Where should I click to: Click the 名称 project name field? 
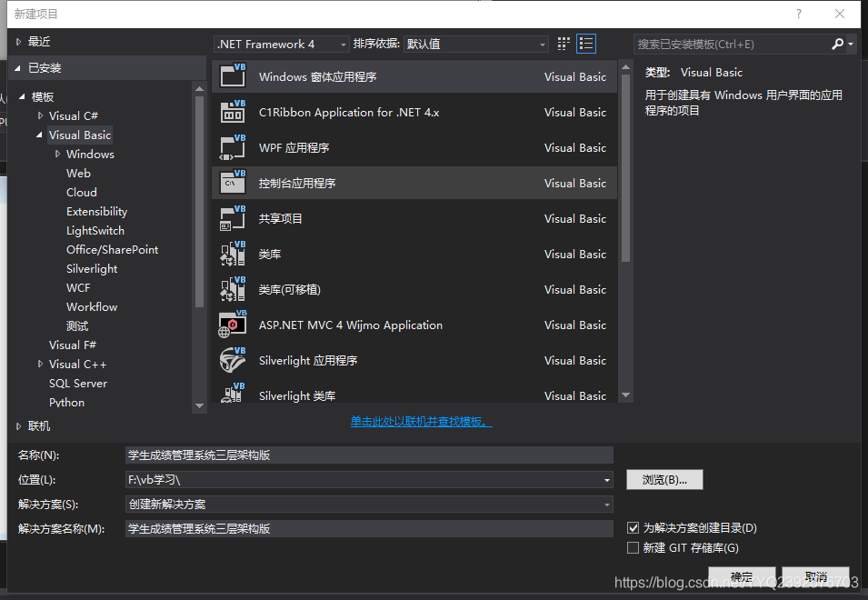pyautogui.click(x=369, y=455)
